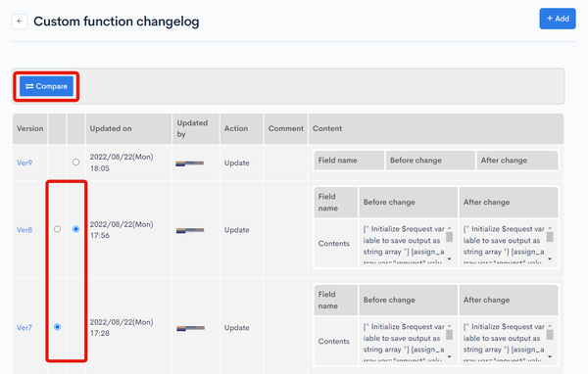Click the Action column header
Screen dimensions: 588x374
(241, 128)
